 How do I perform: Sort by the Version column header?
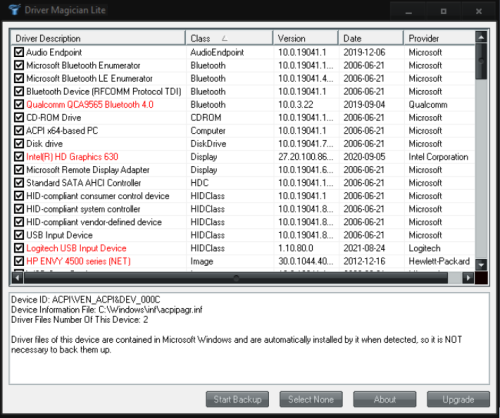306,38
